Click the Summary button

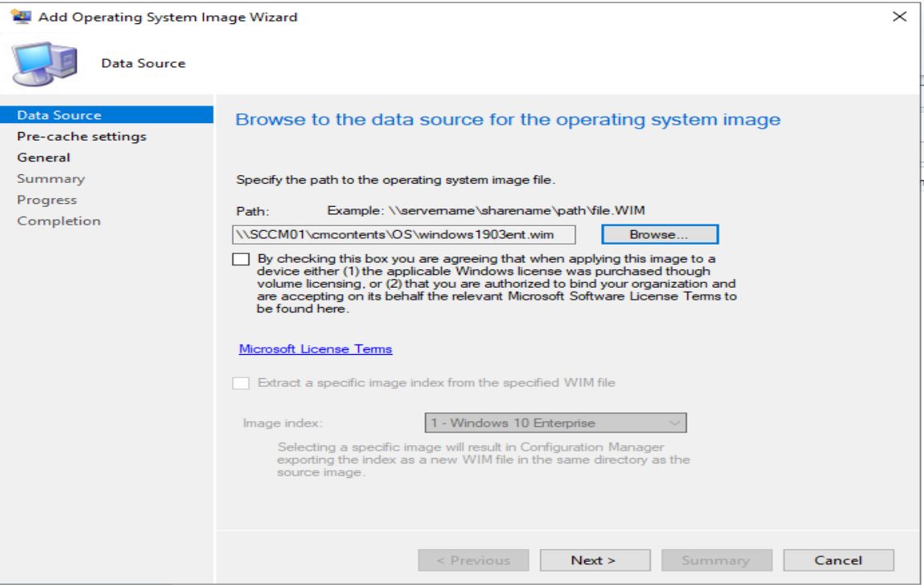(x=715, y=539)
